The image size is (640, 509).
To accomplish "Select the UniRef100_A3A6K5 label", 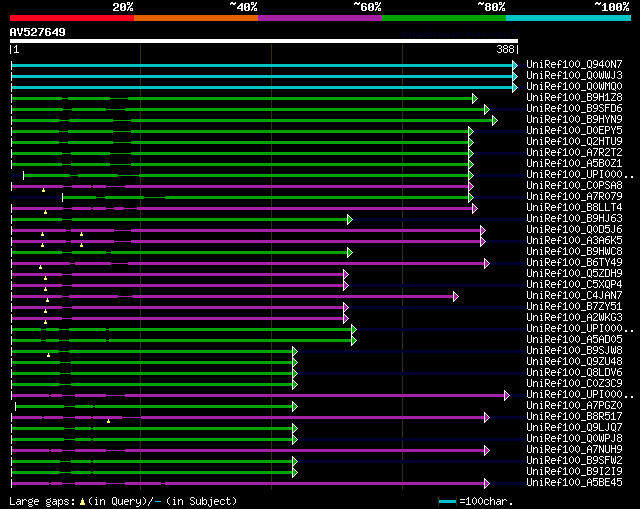I will 574,240.
